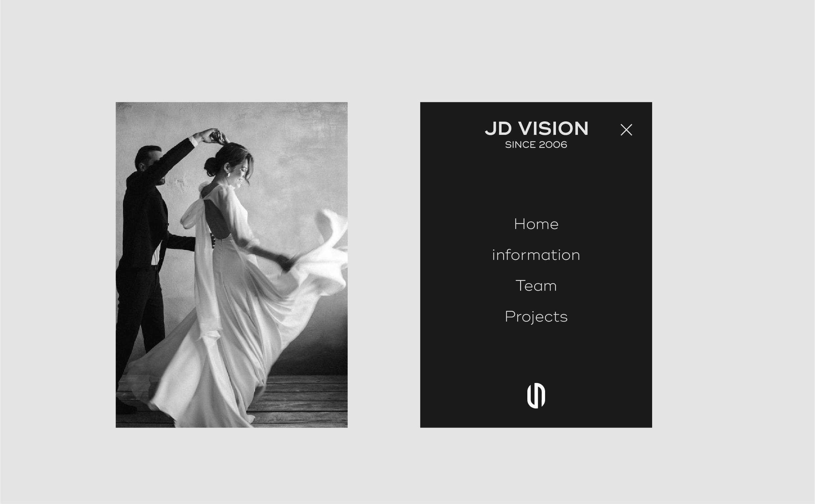Select the Team menu entry
The width and height of the screenshot is (815, 504).
(x=536, y=286)
